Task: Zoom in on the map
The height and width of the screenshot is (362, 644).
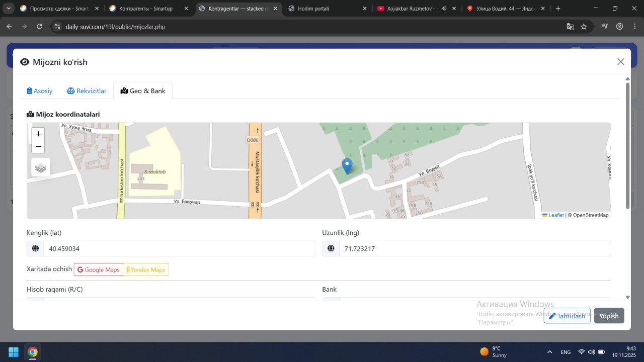Action: 38,134
